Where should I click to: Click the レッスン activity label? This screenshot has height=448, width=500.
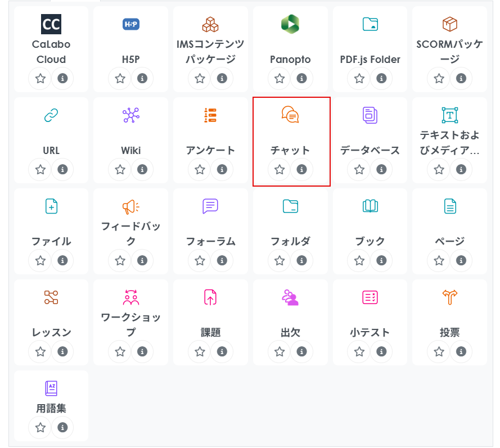(x=51, y=332)
